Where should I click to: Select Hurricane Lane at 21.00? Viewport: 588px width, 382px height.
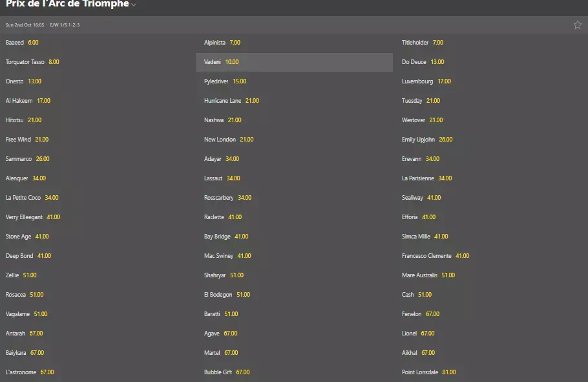tap(252, 101)
